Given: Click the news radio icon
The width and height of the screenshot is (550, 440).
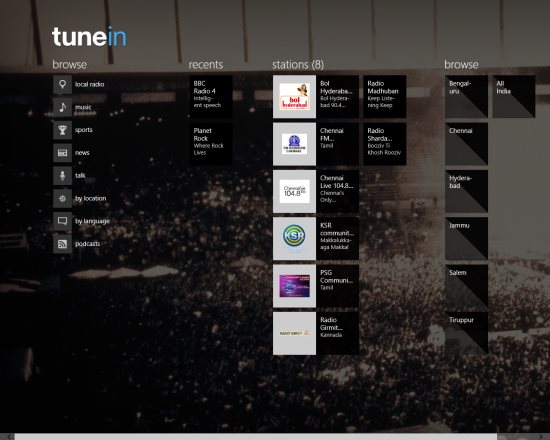Looking at the screenshot, I should click(62, 153).
